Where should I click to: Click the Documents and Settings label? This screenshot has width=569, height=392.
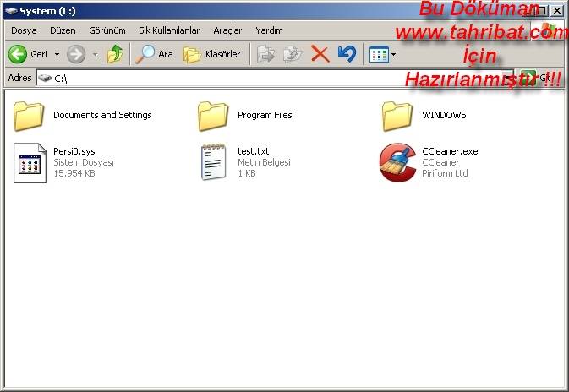[102, 115]
